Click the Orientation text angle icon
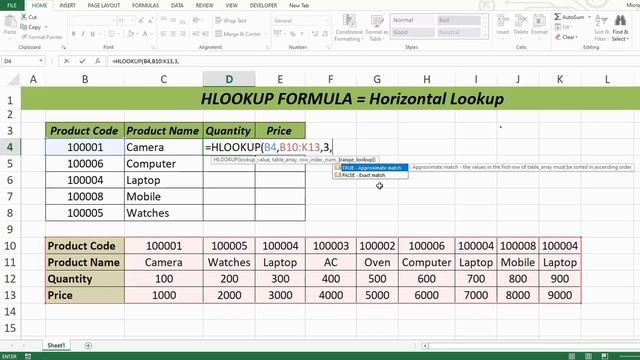Screen dimensions: 640x360 coord(196,20)
